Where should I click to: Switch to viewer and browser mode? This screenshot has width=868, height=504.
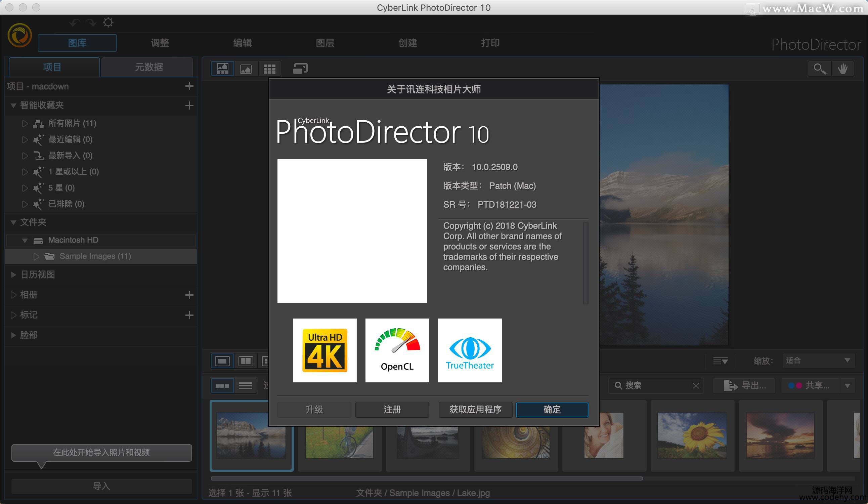tap(222, 69)
